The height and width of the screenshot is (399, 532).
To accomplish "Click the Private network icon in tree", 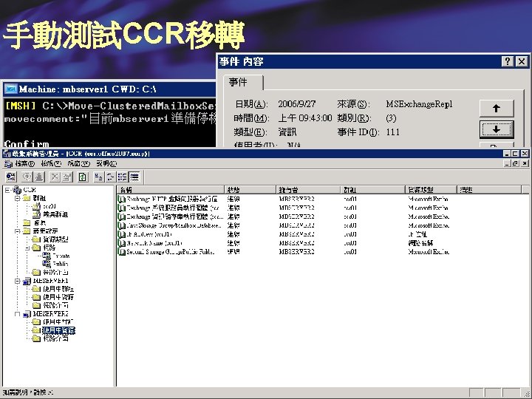I will pos(47,256).
